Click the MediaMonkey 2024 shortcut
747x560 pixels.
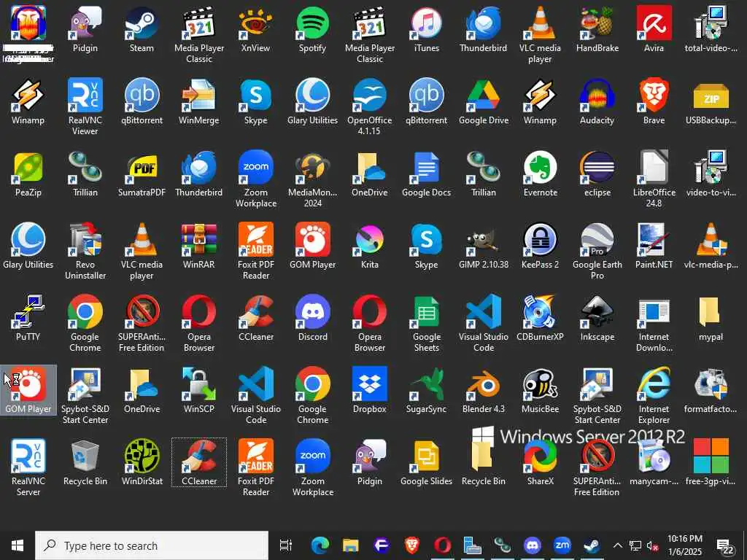click(x=312, y=179)
